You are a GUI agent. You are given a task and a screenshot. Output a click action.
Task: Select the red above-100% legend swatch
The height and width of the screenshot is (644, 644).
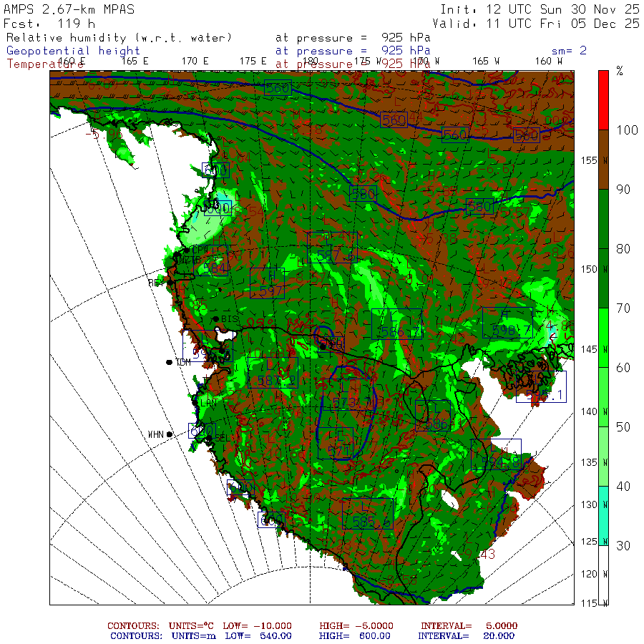pyautogui.click(x=603, y=100)
